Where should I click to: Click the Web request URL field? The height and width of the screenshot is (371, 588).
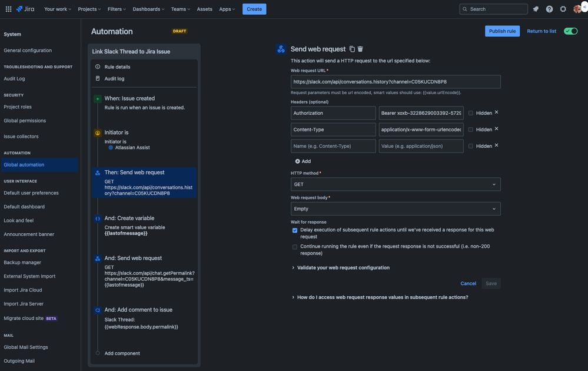tap(396, 81)
